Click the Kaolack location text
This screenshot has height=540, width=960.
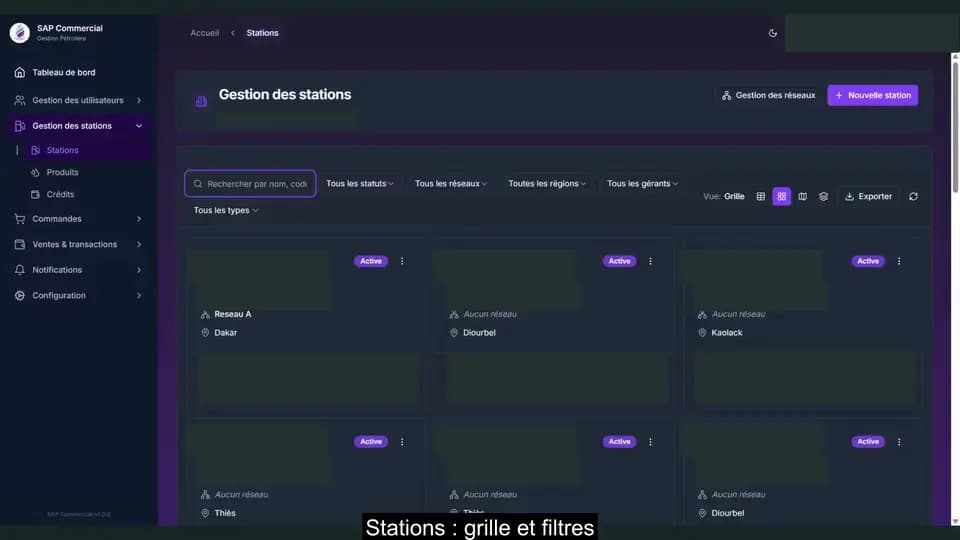(727, 332)
